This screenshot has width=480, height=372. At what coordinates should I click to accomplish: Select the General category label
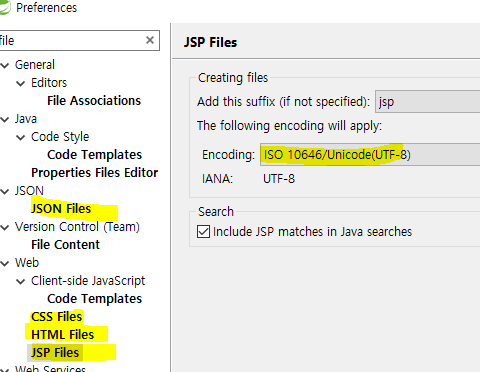[35, 65]
